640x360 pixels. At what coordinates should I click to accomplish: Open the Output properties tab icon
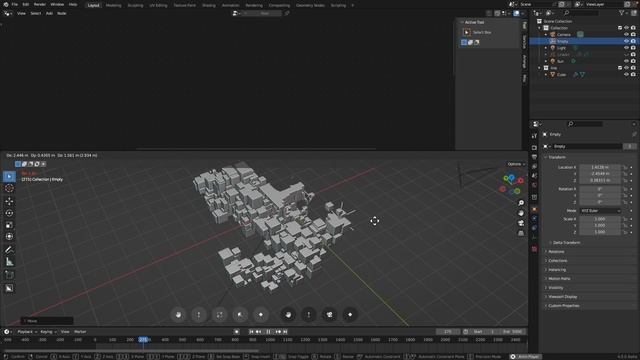pos(534,157)
